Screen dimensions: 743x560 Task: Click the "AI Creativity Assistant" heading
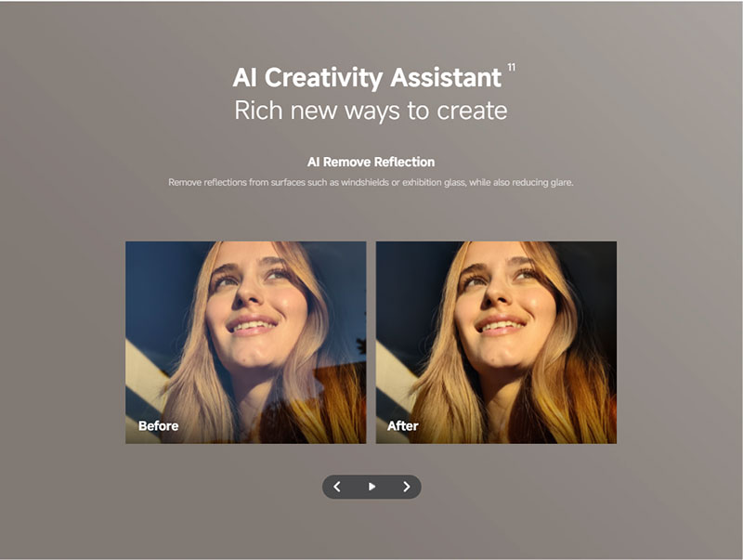pos(366,77)
